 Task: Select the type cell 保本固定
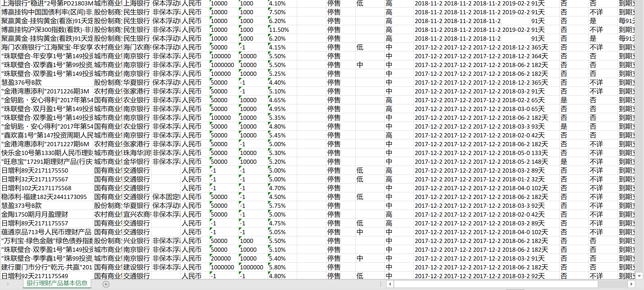pos(166,197)
